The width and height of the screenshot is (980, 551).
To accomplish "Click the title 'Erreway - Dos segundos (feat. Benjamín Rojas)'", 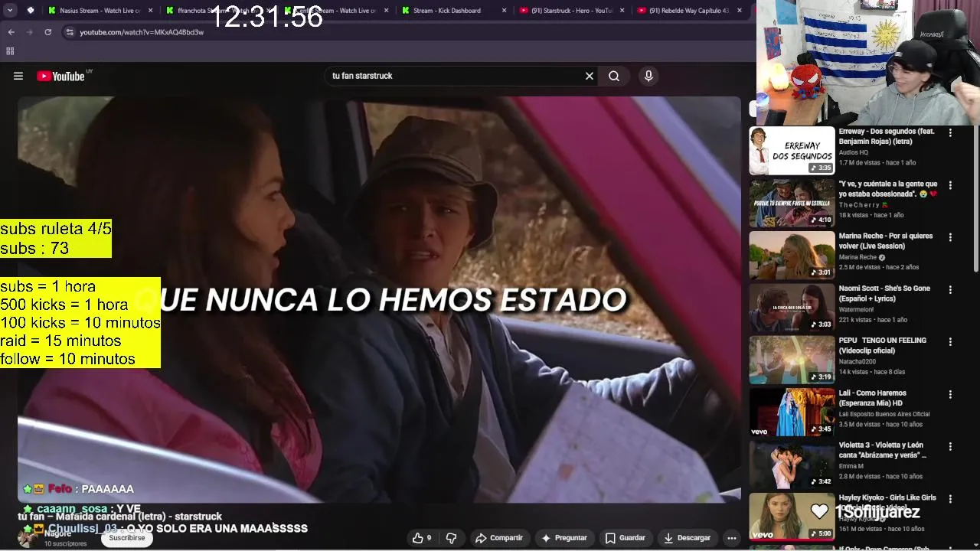I will (x=887, y=136).
